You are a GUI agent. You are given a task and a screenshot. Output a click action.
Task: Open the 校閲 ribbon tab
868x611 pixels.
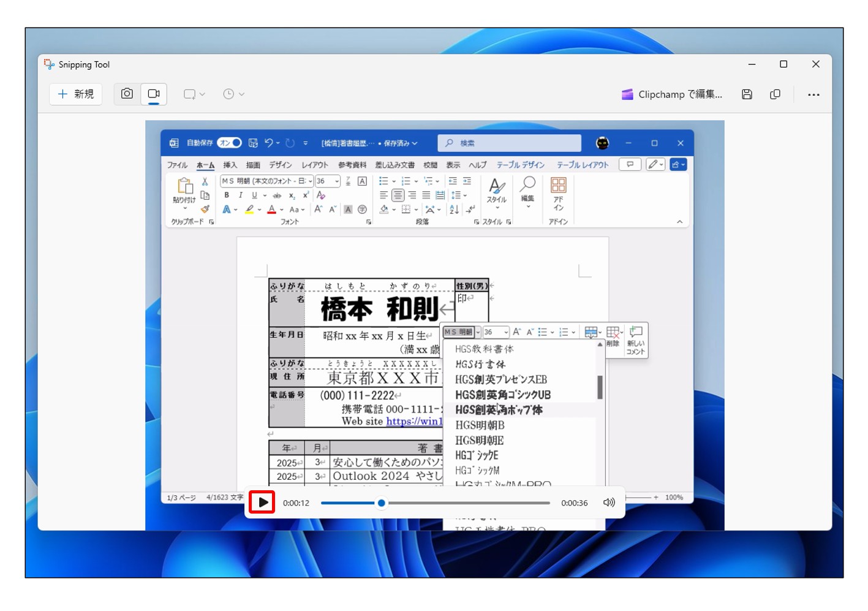tap(430, 165)
